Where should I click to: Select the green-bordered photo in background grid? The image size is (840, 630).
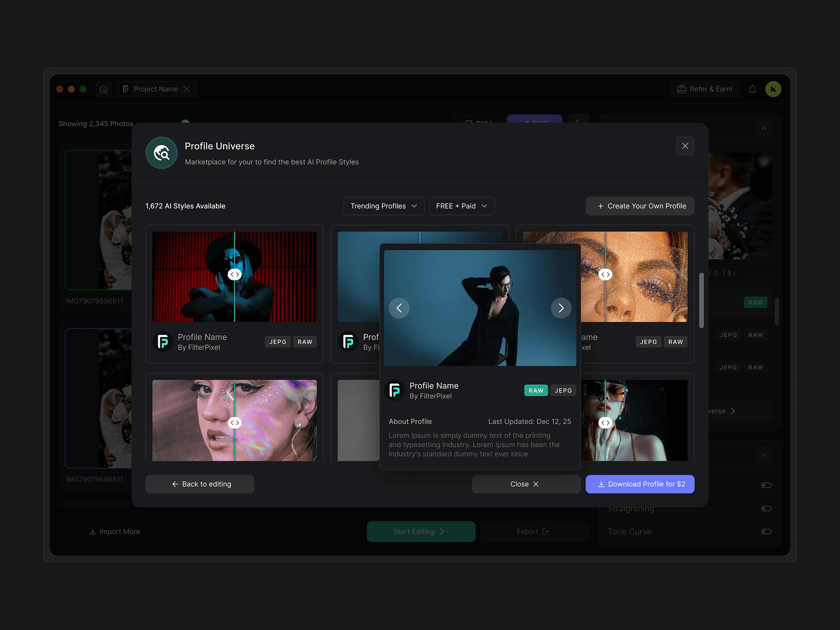(x=99, y=220)
